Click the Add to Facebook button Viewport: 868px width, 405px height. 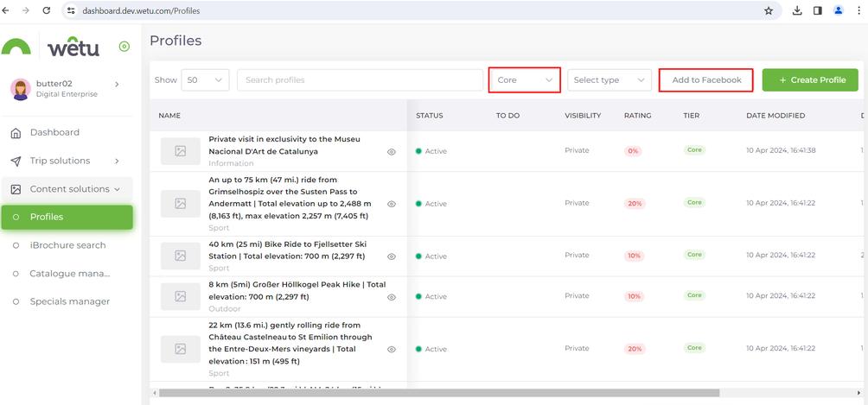[x=706, y=80]
